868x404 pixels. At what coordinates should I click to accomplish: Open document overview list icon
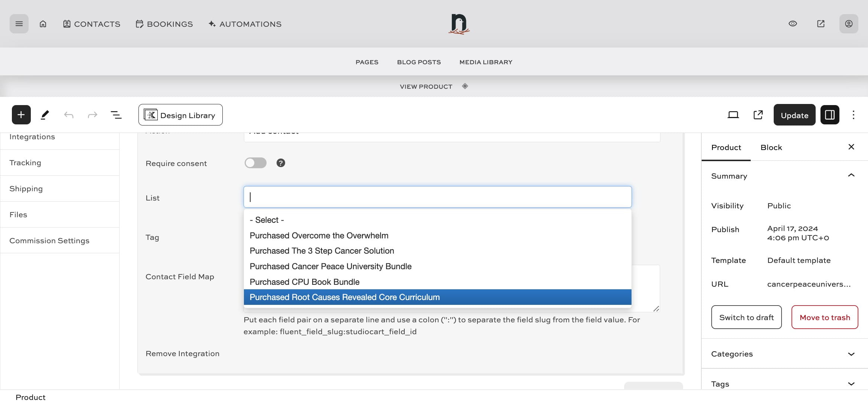click(x=116, y=115)
